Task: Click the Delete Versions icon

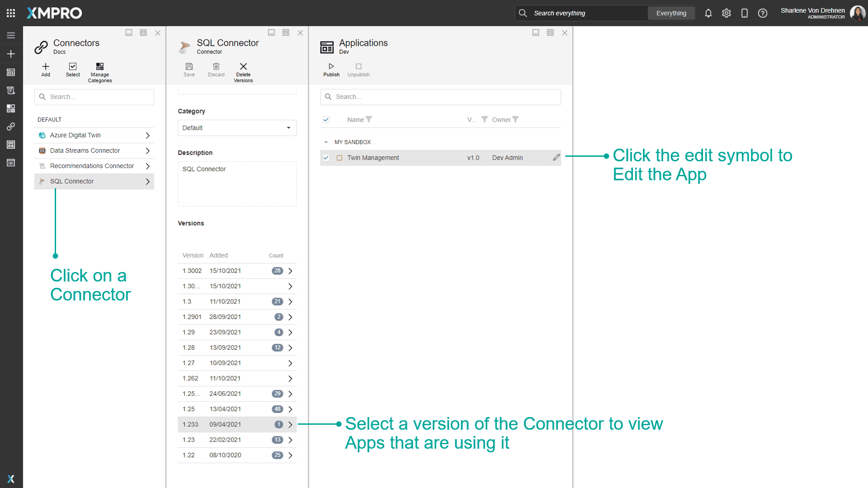Action: pos(243,69)
